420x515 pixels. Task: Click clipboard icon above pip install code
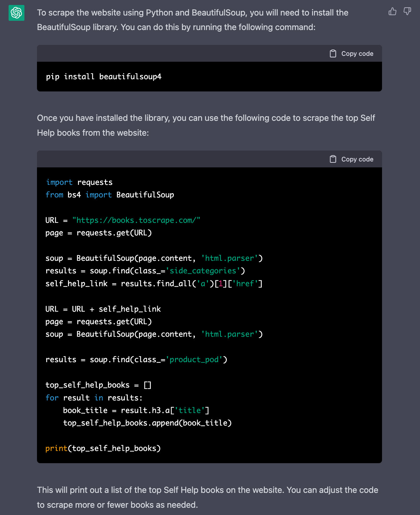(333, 53)
